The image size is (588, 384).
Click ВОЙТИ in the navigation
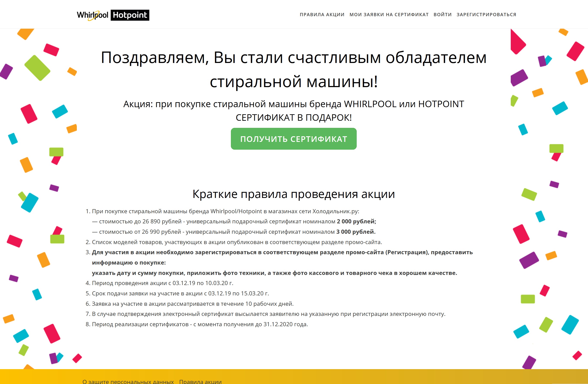pyautogui.click(x=443, y=15)
